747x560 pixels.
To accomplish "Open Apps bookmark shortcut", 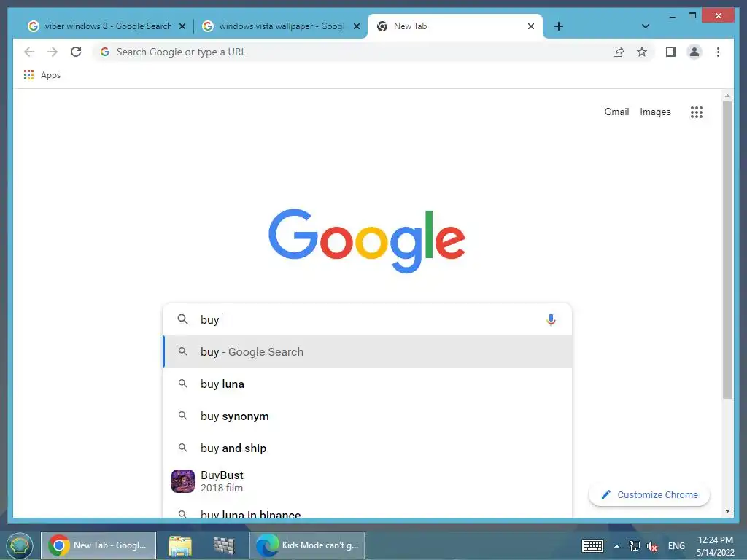I will 42,75.
